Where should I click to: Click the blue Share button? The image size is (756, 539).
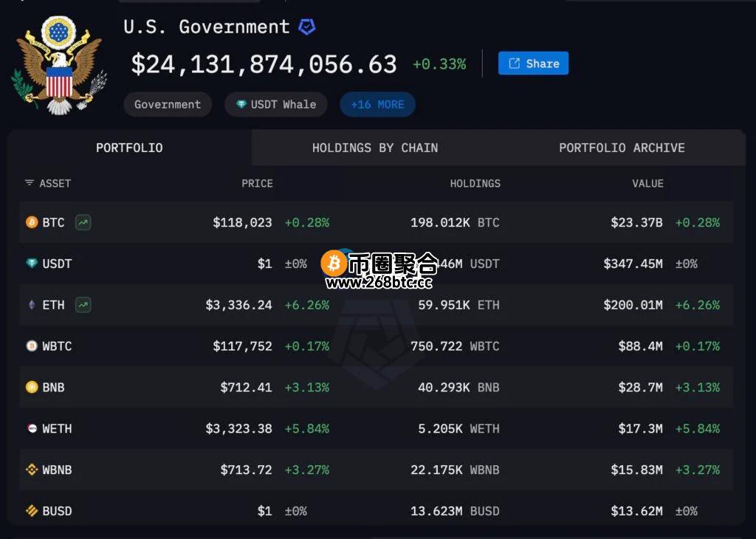tap(533, 63)
